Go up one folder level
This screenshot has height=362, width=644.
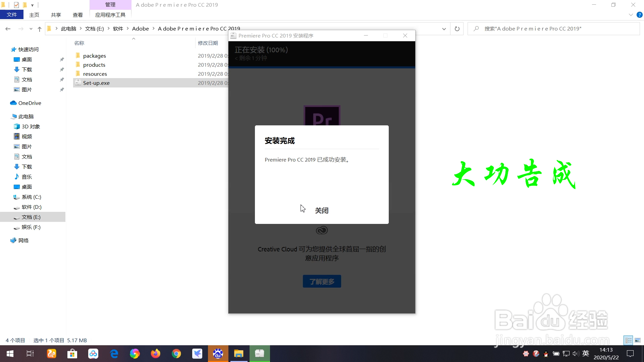pos(40,29)
